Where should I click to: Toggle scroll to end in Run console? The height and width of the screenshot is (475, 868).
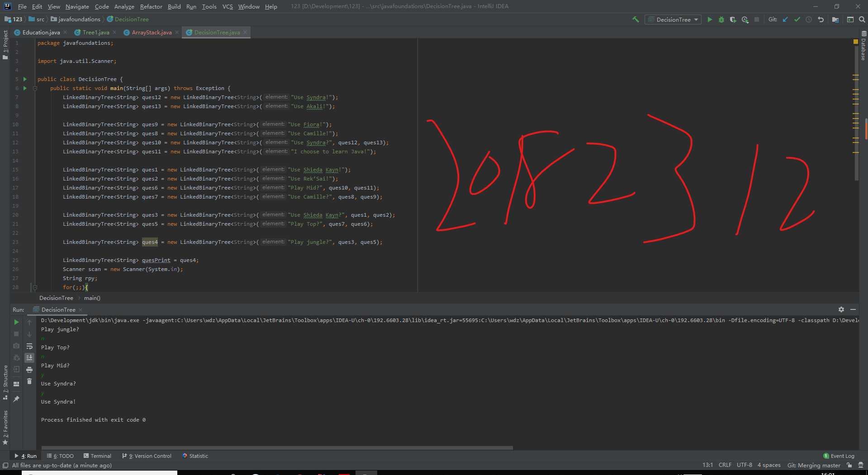click(x=29, y=357)
